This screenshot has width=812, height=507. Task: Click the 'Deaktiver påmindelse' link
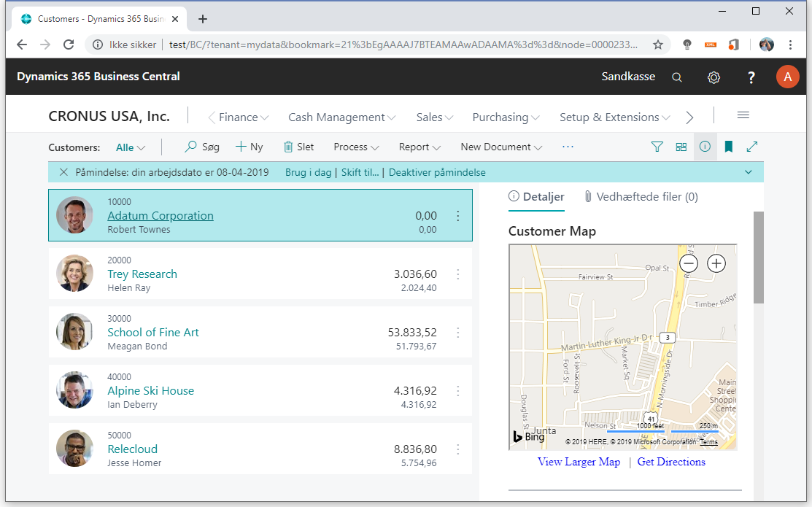tap(437, 172)
